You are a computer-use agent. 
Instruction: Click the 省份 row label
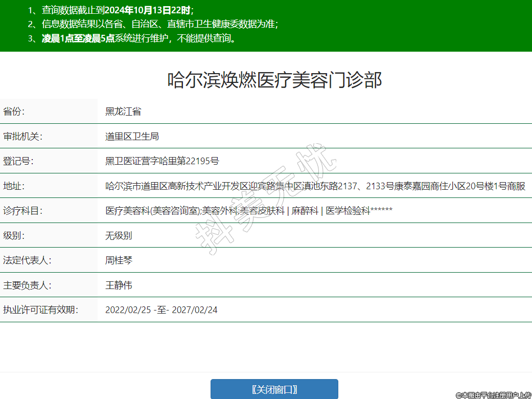[x=14, y=111]
